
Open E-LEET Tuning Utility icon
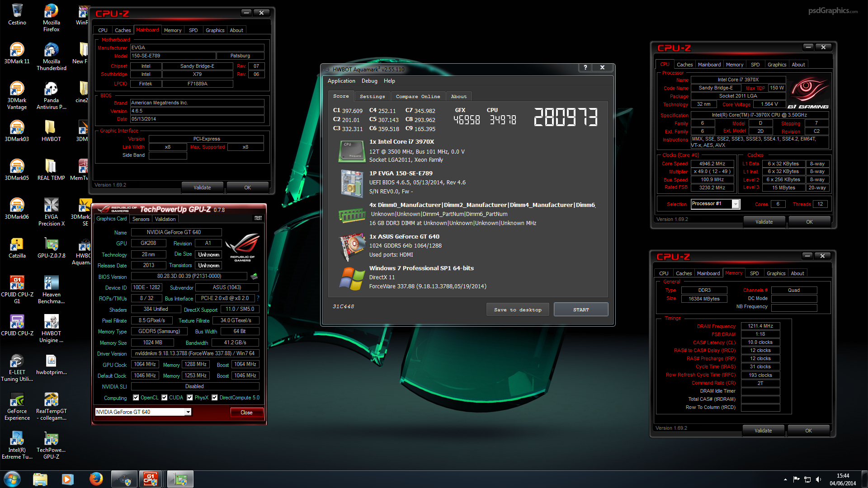click(x=17, y=367)
